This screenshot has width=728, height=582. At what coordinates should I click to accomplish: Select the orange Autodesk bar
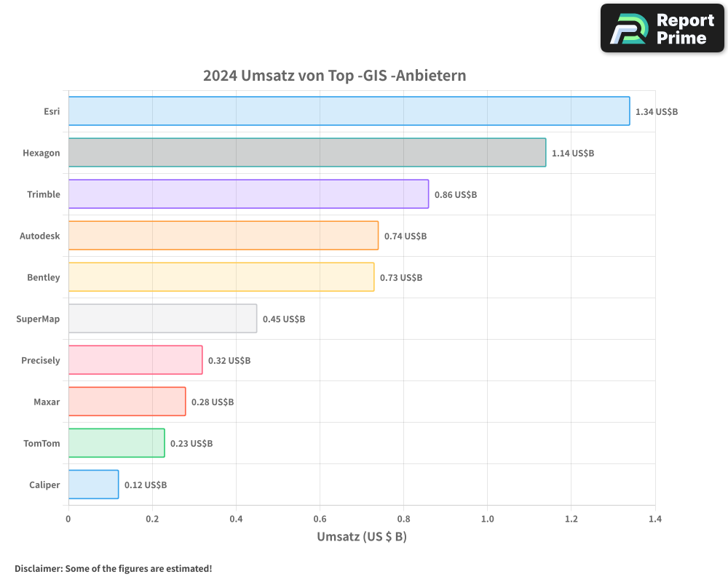tap(223, 236)
